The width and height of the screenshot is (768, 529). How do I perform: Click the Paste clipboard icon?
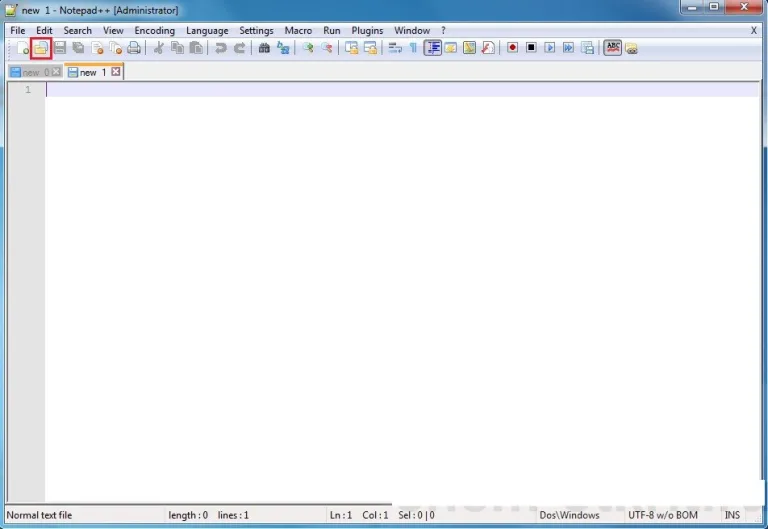tap(196, 48)
